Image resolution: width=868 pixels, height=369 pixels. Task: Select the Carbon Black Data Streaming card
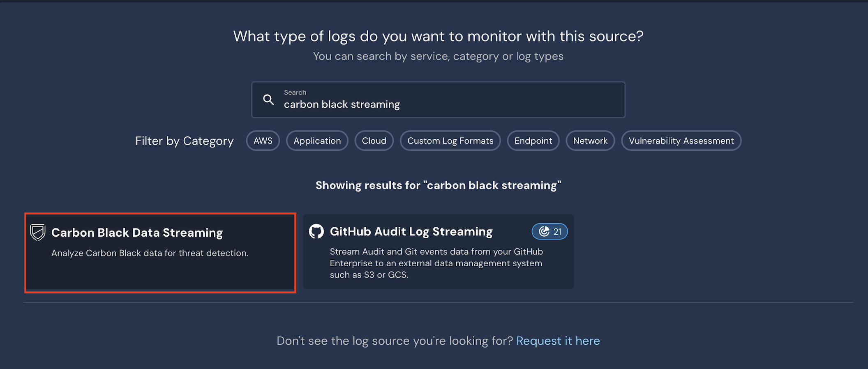tap(160, 253)
